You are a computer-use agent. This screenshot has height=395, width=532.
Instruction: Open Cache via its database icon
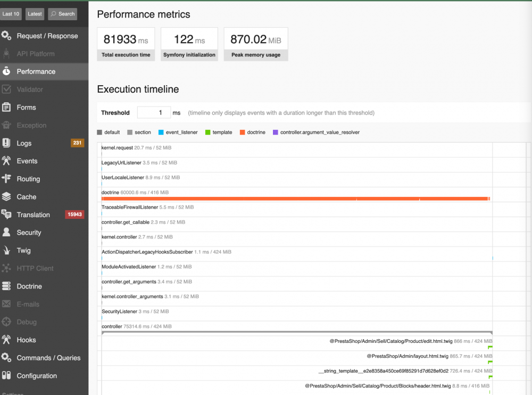point(6,196)
